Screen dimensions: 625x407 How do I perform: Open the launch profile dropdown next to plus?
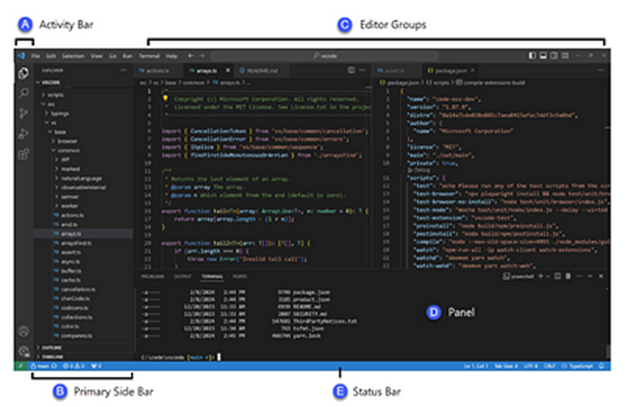pos(548,276)
